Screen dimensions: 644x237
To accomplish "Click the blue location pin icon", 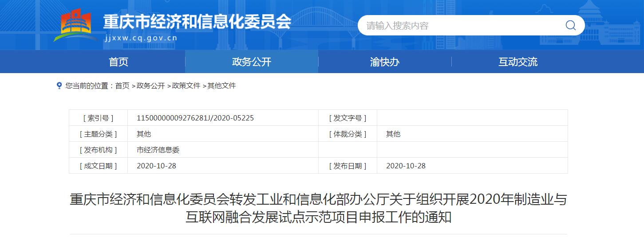I will (59, 85).
